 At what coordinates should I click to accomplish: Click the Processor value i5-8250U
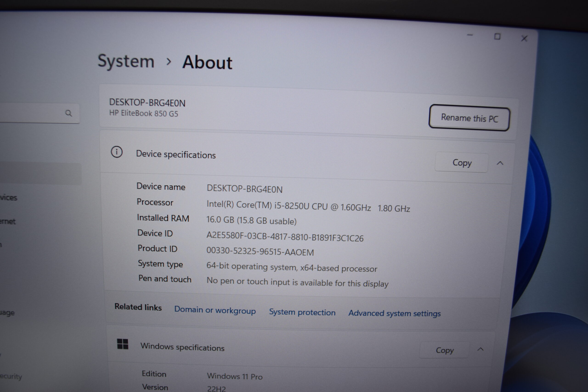pos(308,206)
